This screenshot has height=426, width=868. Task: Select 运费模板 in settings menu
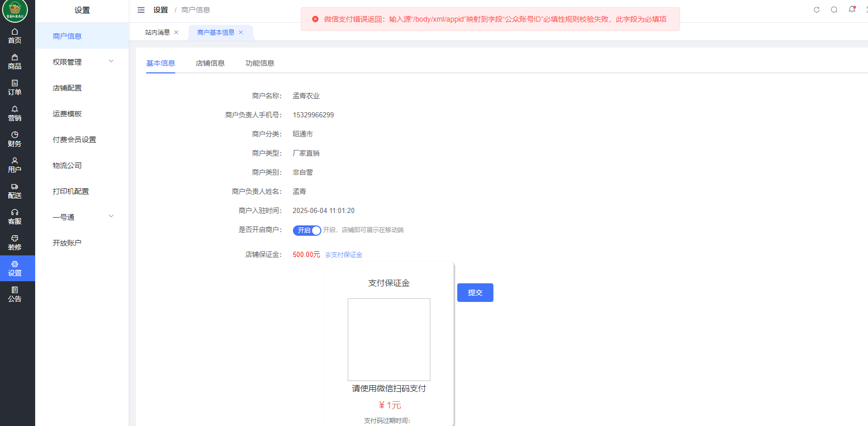coord(82,114)
